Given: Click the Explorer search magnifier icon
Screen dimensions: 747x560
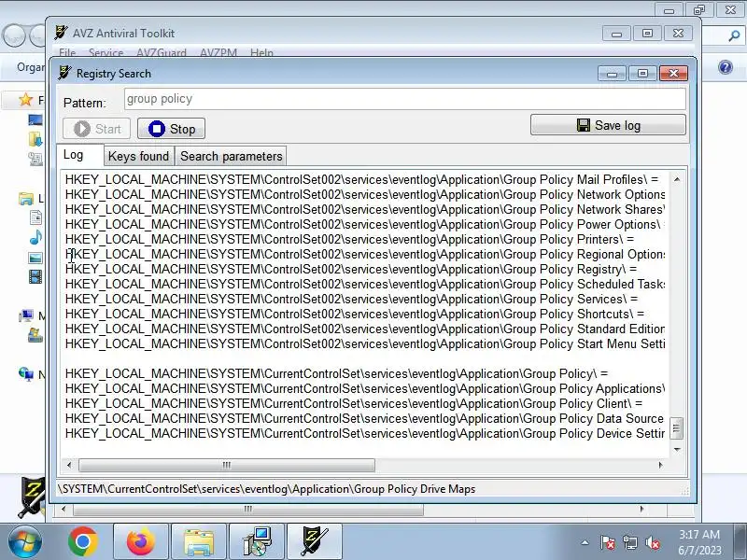Looking at the screenshot, I should (x=734, y=35).
